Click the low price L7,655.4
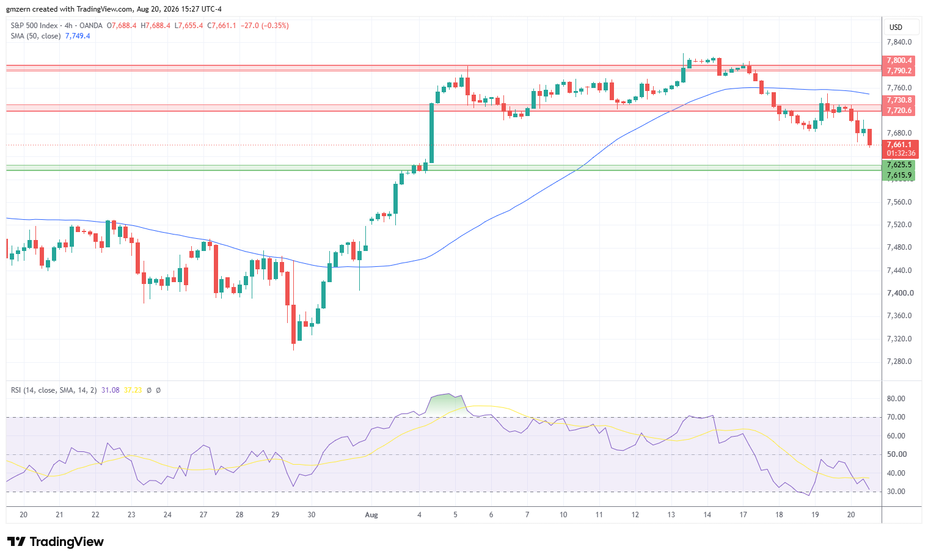 (189, 26)
